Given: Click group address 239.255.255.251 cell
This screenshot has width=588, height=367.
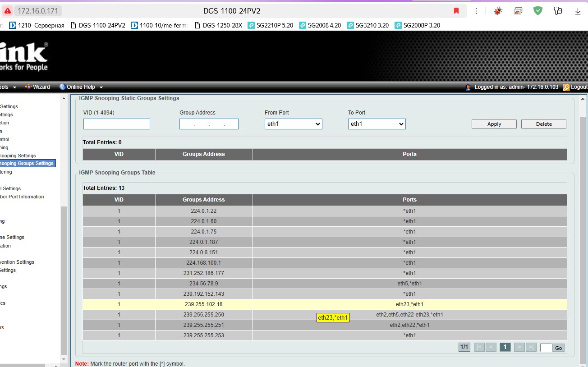Looking at the screenshot, I should pyautogui.click(x=204, y=325).
